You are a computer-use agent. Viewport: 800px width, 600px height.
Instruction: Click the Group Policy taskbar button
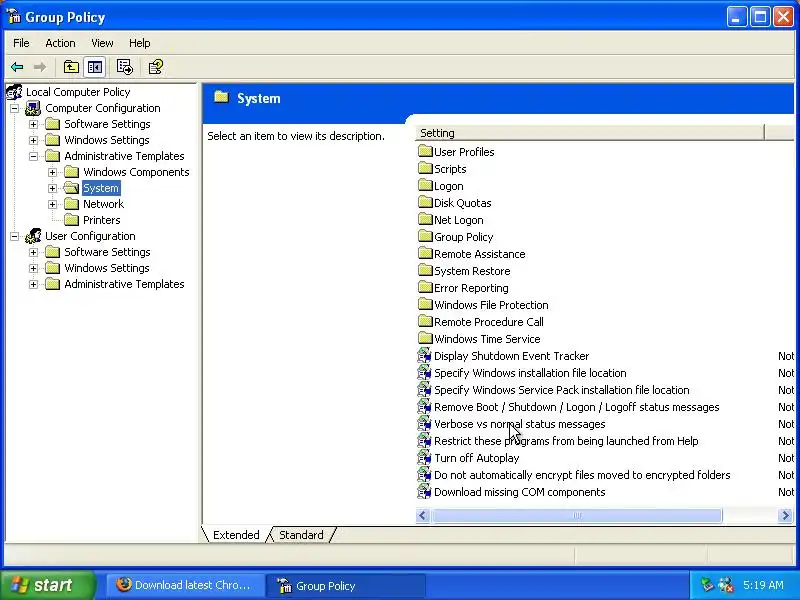[x=346, y=585]
